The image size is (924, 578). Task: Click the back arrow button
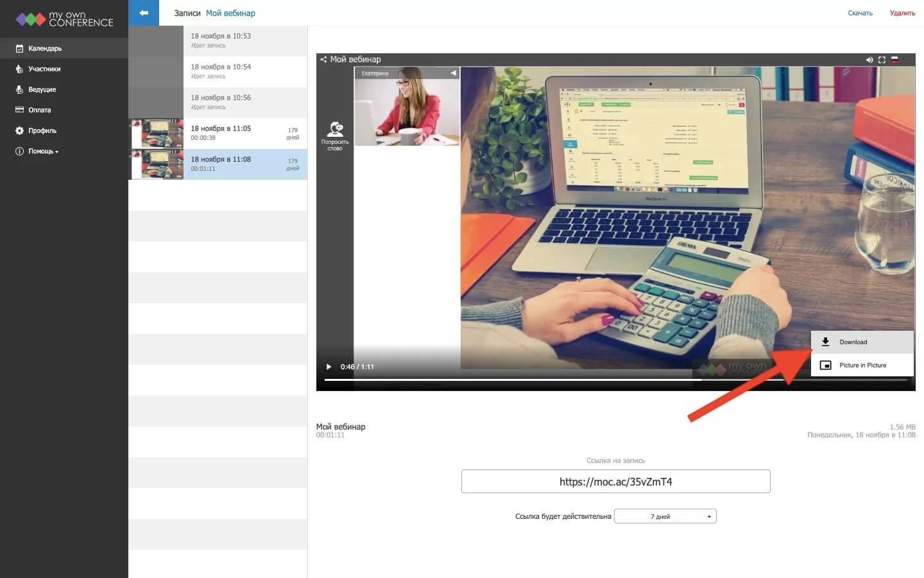[x=144, y=13]
